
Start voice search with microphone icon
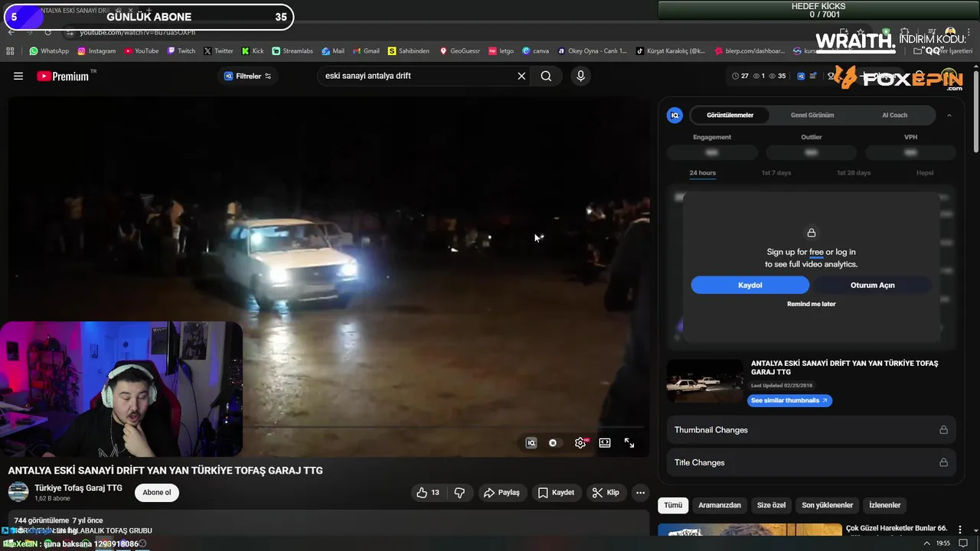click(580, 76)
